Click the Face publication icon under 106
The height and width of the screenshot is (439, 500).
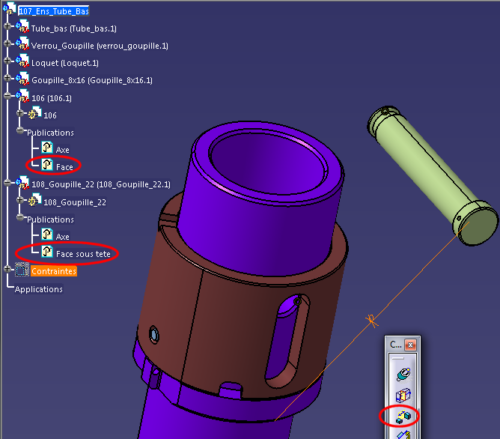(x=47, y=165)
